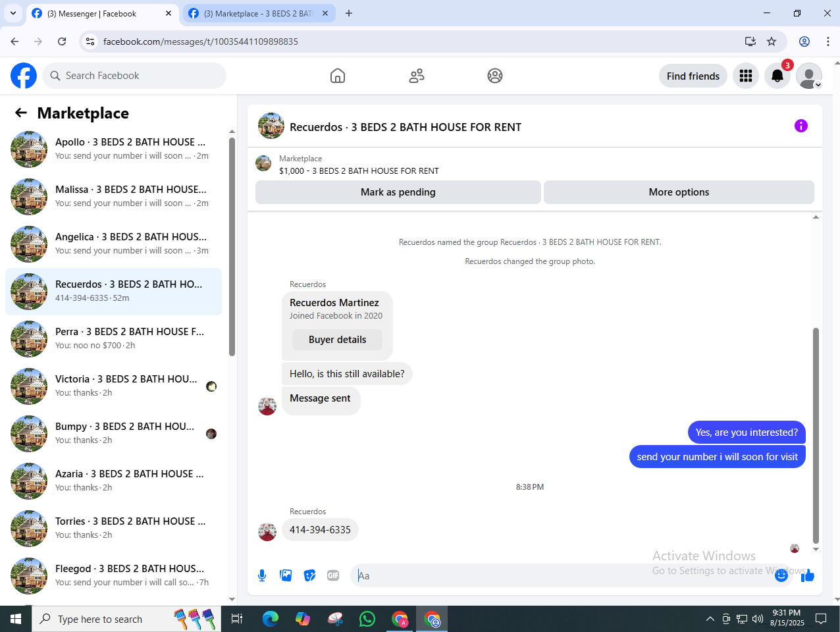This screenshot has width=840, height=632.
Task: Open Microsoft Edge from the taskbar
Action: [271, 619]
